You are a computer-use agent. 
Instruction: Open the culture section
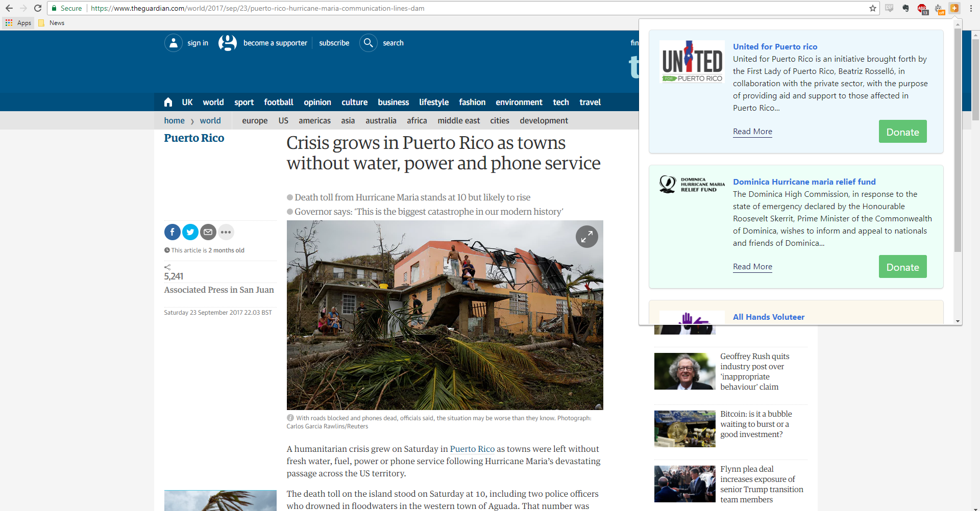355,102
